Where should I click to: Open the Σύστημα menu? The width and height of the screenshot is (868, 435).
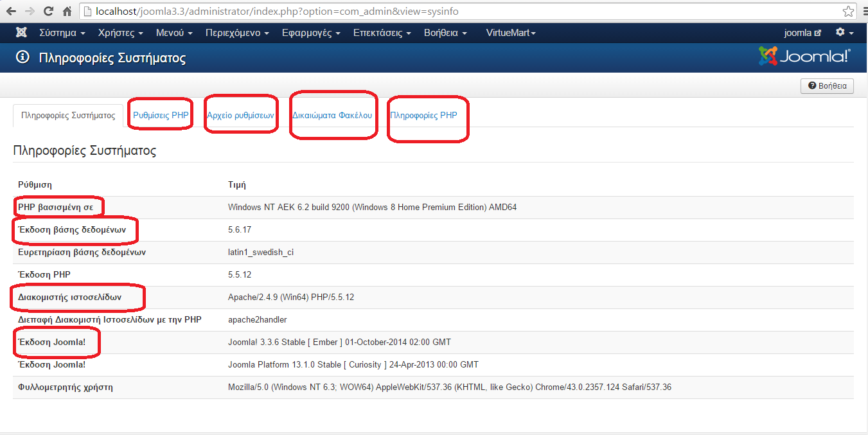62,33
